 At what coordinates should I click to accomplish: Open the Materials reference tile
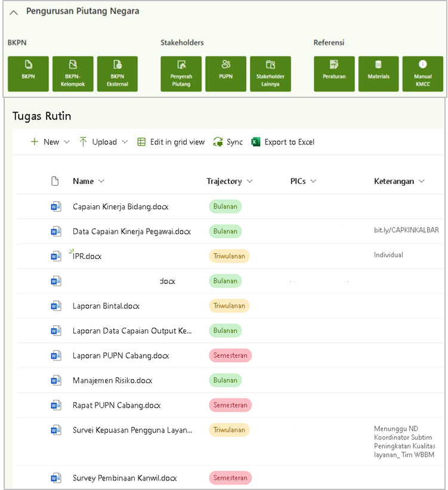pos(378,74)
